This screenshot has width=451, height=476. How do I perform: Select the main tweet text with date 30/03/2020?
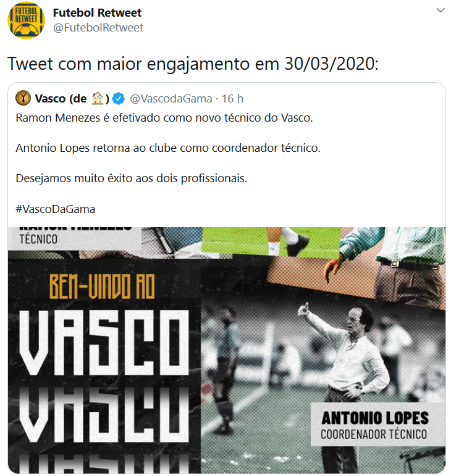pos(193,64)
